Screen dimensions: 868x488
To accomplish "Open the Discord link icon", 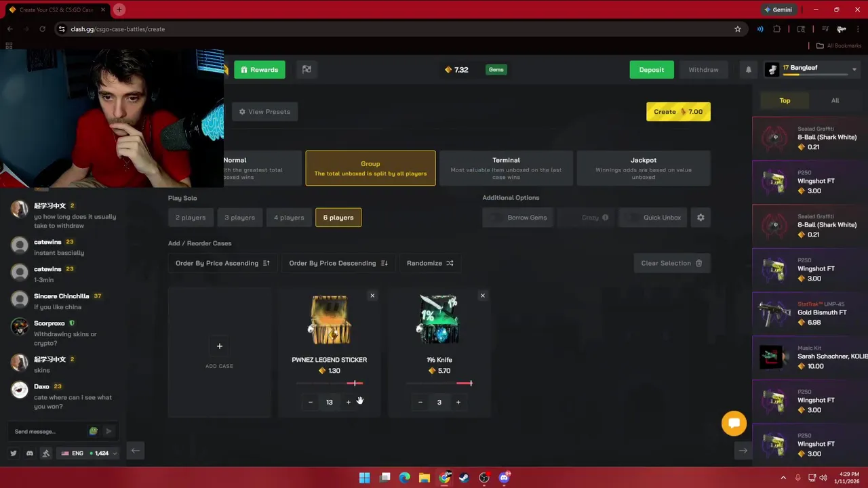I will tap(30, 453).
